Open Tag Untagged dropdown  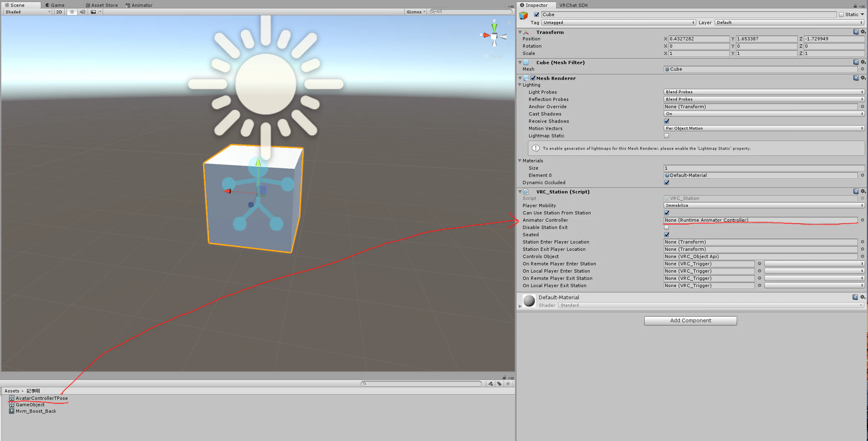tap(619, 23)
